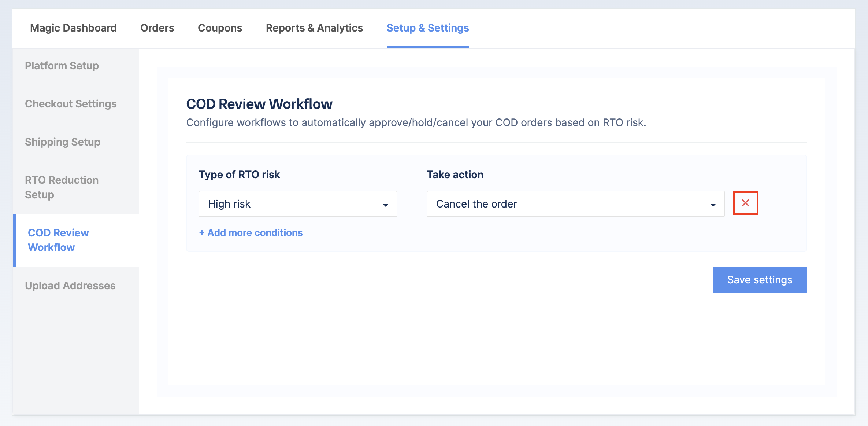This screenshot has width=868, height=426.
Task: Click the workflow description text about RTO risk
Action: [416, 122]
